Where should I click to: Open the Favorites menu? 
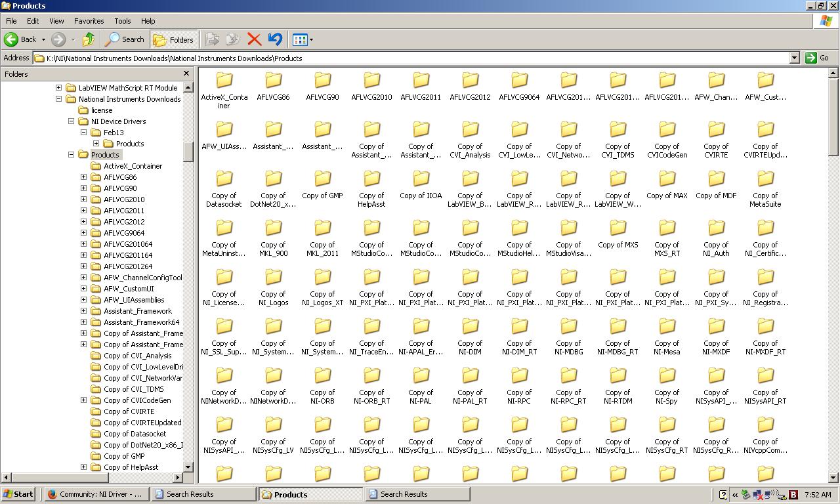[89, 21]
